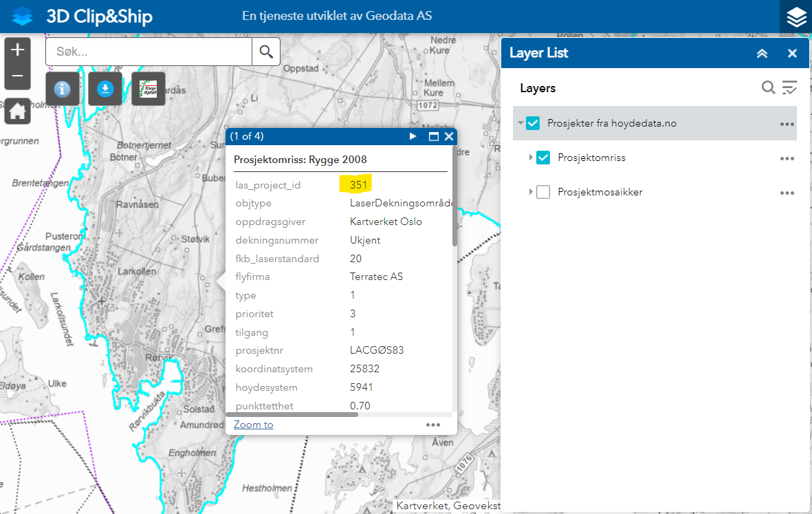The image size is (812, 514).
Task: Click the popup title Prosjektomriss: Rygge 2008
Action: (300, 160)
